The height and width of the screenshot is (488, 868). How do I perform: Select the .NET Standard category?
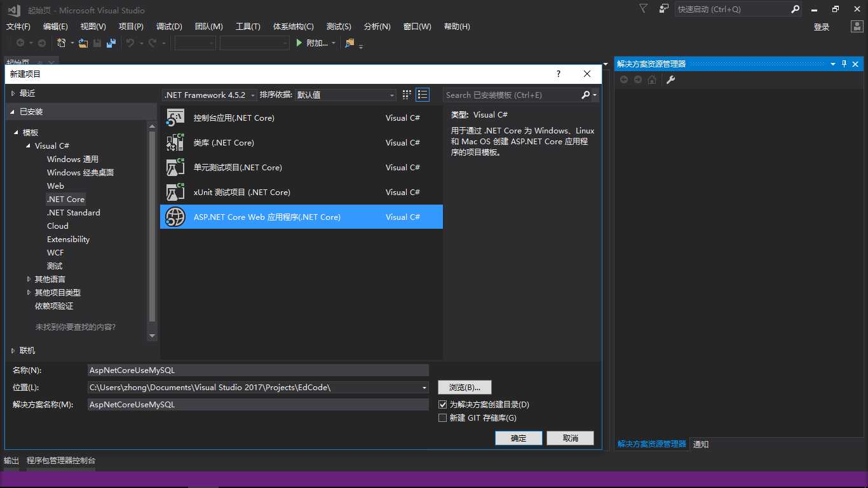coord(74,212)
